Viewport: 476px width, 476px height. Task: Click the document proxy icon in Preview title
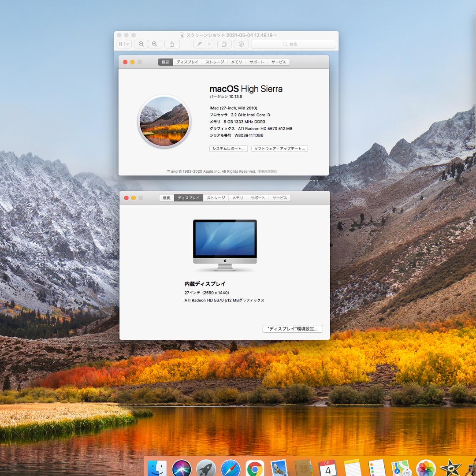pos(182,35)
